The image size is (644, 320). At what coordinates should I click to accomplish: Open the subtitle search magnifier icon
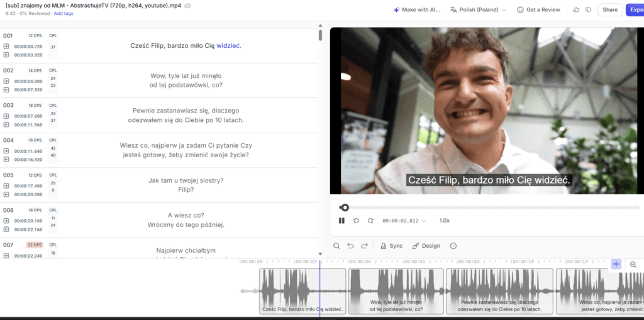tap(336, 246)
